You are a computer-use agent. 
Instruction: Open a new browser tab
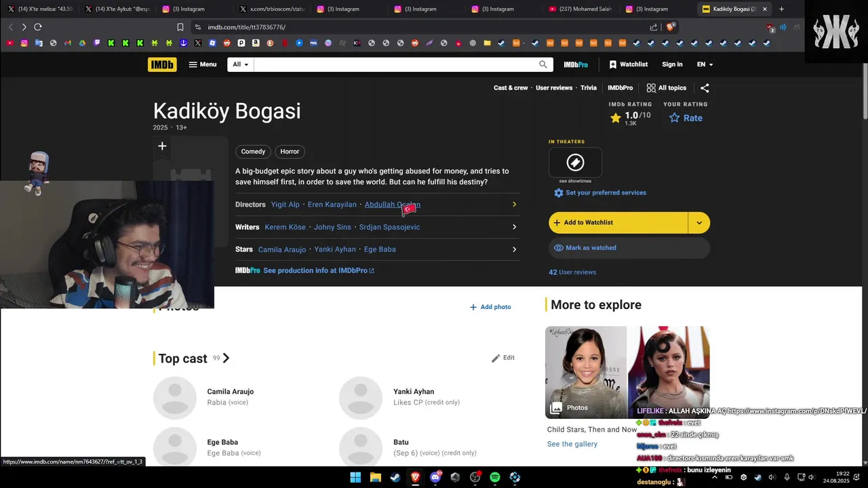[781, 9]
